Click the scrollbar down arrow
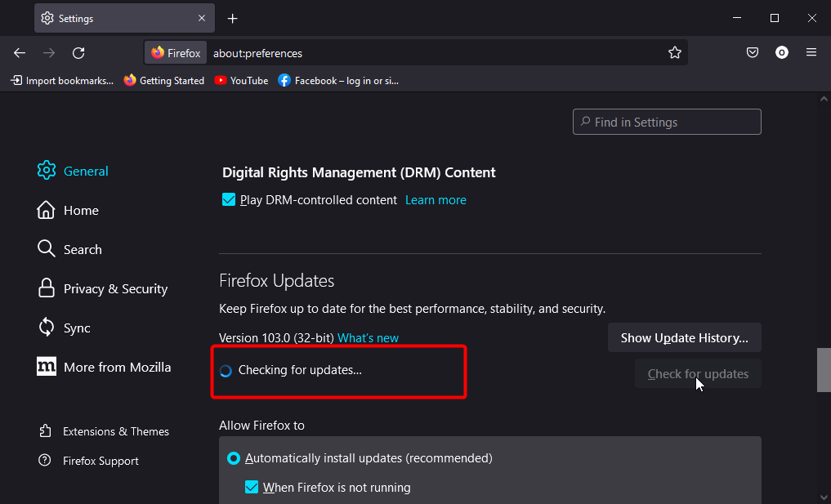This screenshot has height=504, width=831. point(824,497)
